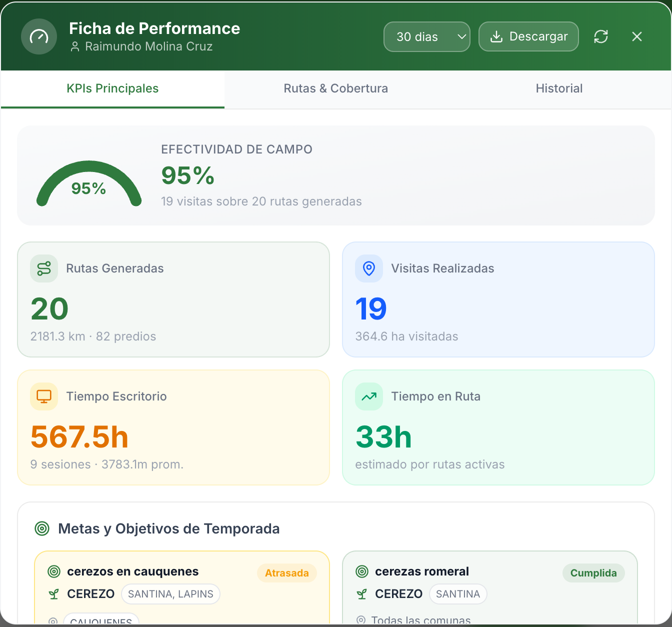Click the target icon beside Metas y Objetivos
This screenshot has height=627, width=672.
point(42,528)
